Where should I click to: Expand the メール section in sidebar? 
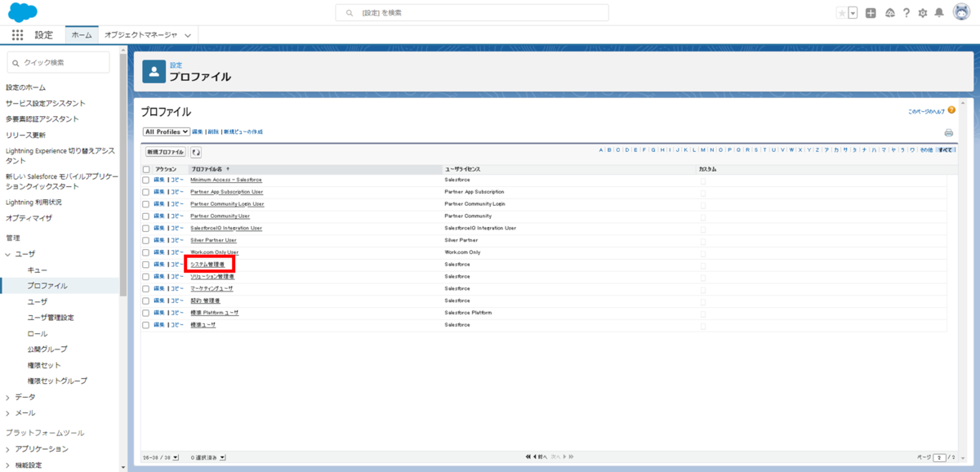(x=8, y=413)
